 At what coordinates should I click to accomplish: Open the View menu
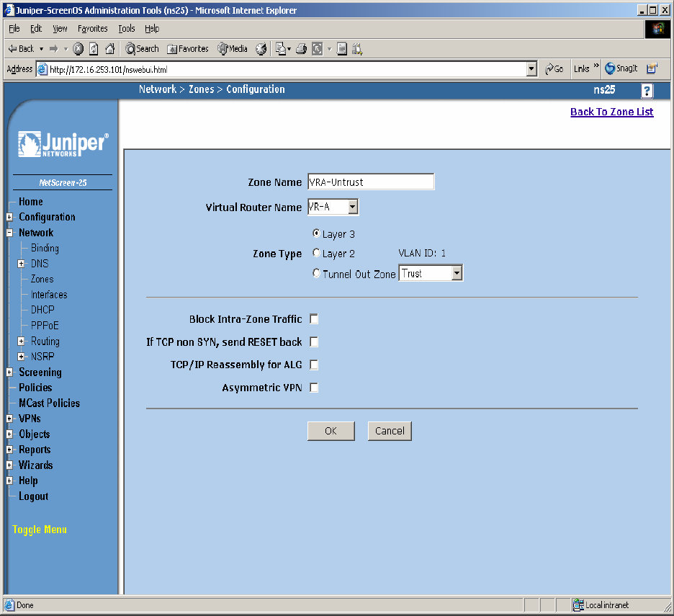click(60, 28)
